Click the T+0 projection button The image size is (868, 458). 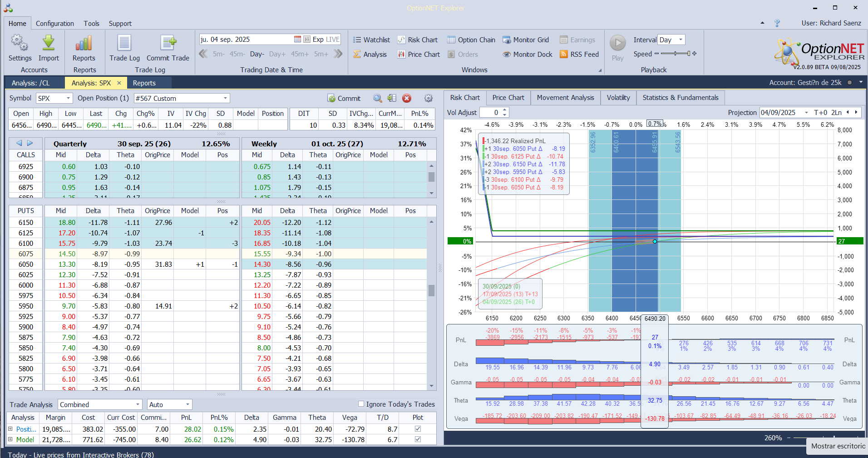click(x=820, y=113)
